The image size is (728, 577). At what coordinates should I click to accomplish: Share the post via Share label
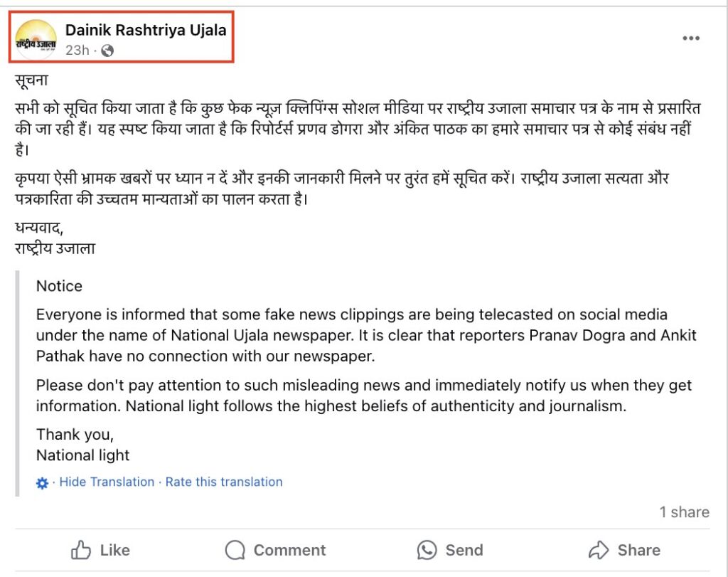(639, 550)
